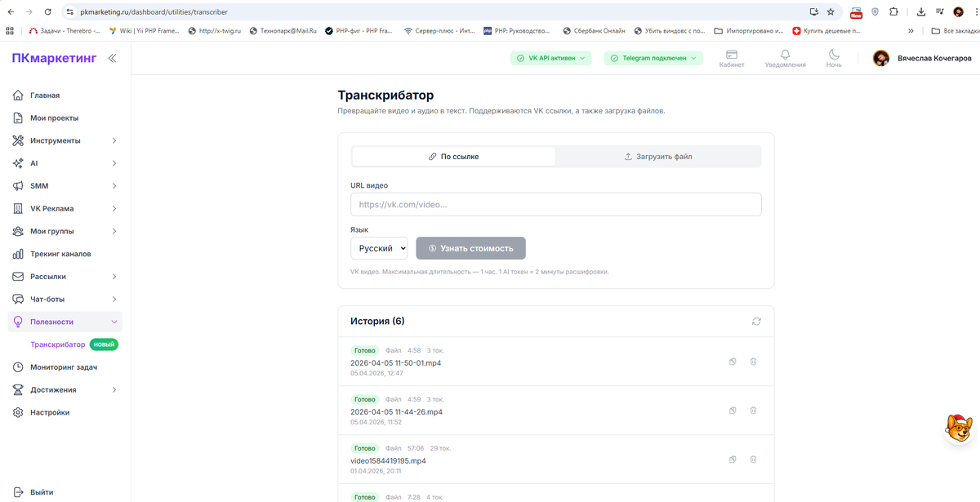980x502 pixels.
Task: Collapse the sidebar with double-chevron icon
Action: tap(112, 58)
